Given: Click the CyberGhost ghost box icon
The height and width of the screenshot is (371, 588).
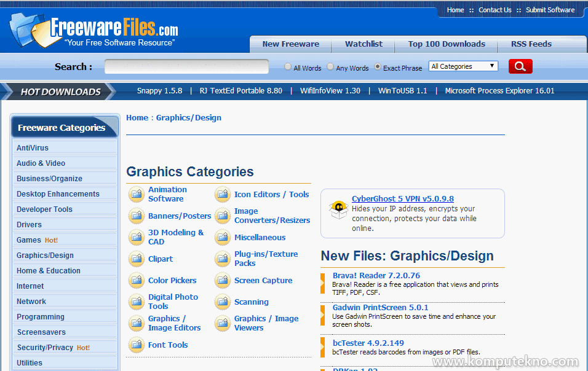Looking at the screenshot, I should click(339, 209).
